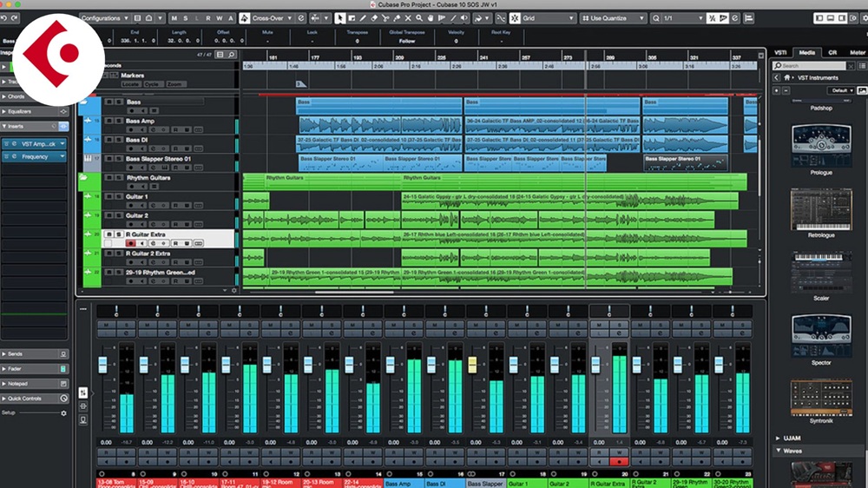
Task: Select the Retrologue instrument thumbnail
Action: click(x=821, y=210)
